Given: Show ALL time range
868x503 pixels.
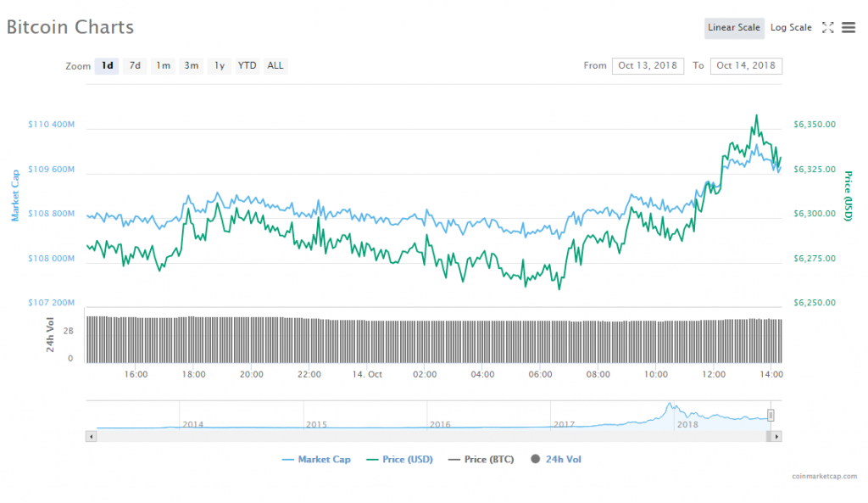Looking at the screenshot, I should coord(275,65).
